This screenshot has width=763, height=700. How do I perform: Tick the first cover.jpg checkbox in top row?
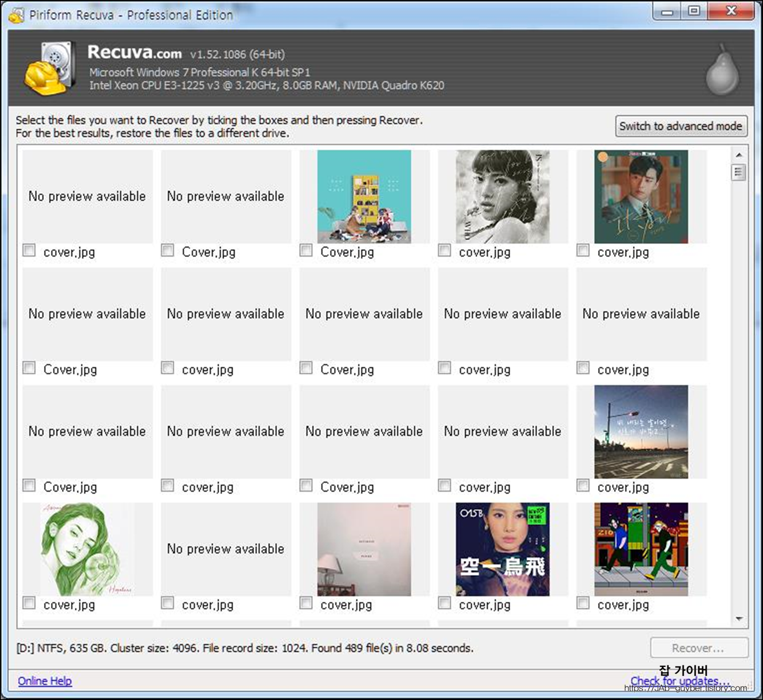(29, 250)
